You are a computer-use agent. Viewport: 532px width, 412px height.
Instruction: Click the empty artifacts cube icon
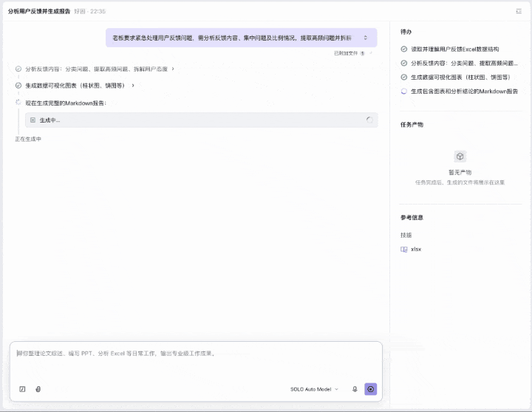pos(460,157)
